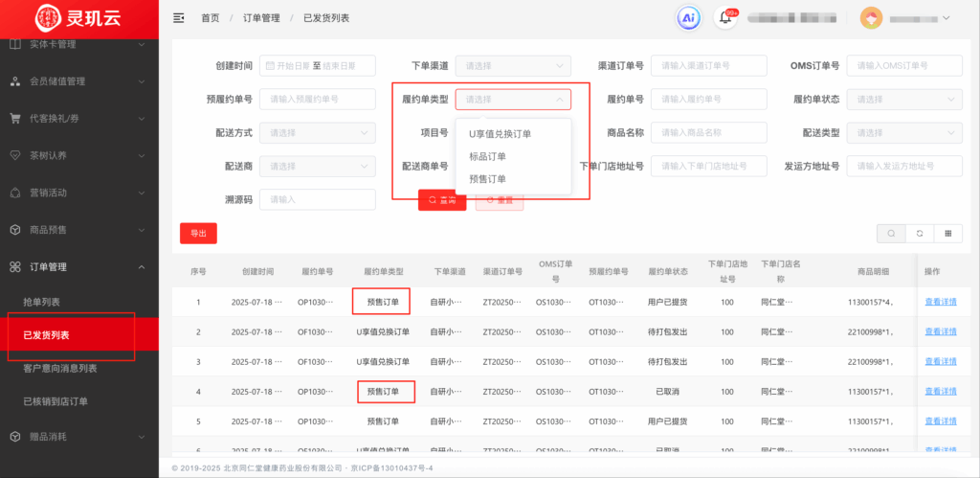Viewport: 980px width, 478px height.
Task: Expand the 营销活动 sidebar menu
Action: pos(78,193)
